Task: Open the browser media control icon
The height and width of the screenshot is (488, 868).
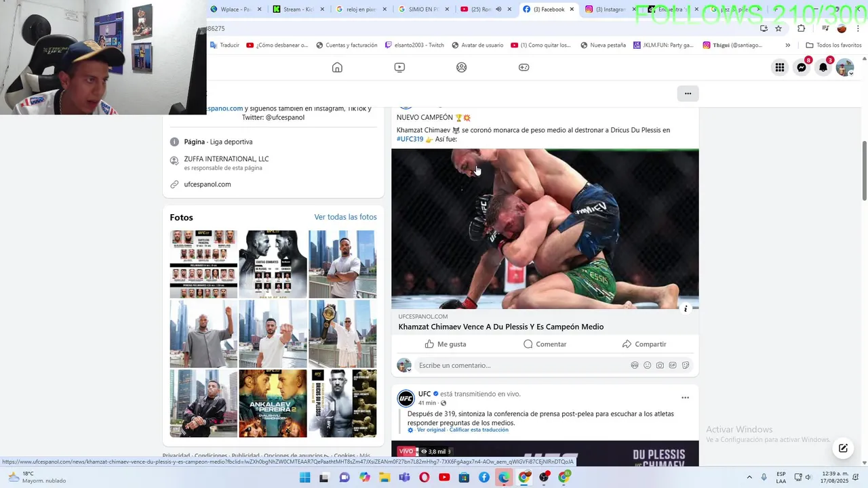Action: coord(825,28)
